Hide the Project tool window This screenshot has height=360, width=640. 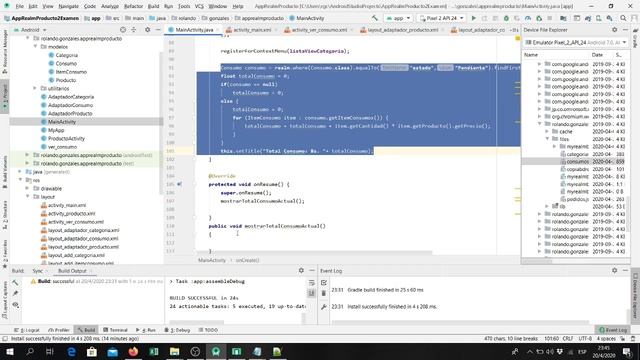click(x=158, y=30)
